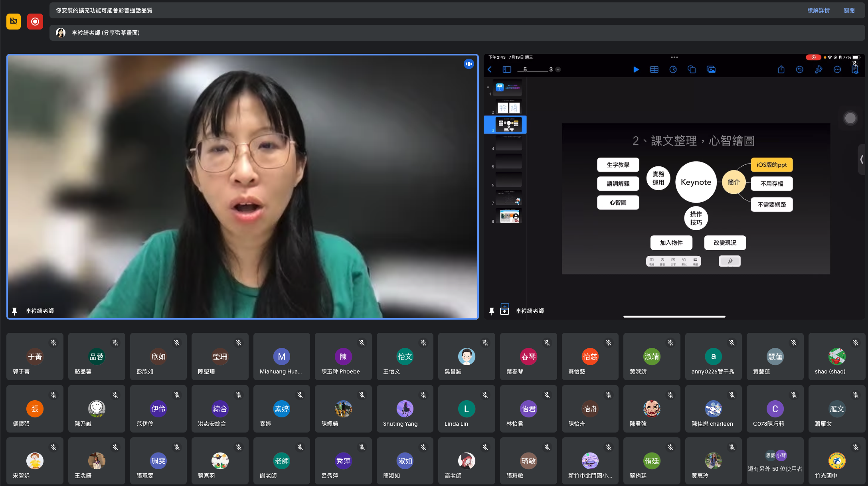The height and width of the screenshot is (486, 868).
Task: Toggle the Keynote slide navigator sidebar
Action: [506, 69]
